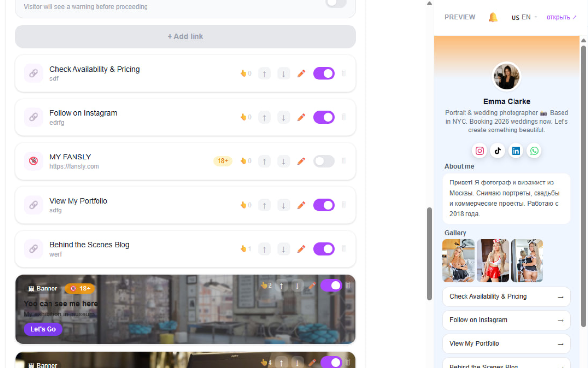Open TikTok social icon in preview
The image size is (588, 368).
(498, 151)
